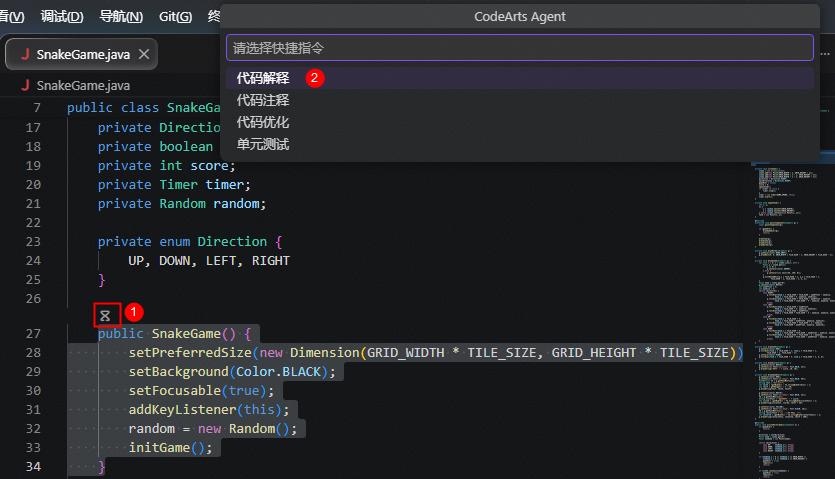835x479 pixels.
Task: Click the ellipsis more actions button
Action: (x=825, y=54)
